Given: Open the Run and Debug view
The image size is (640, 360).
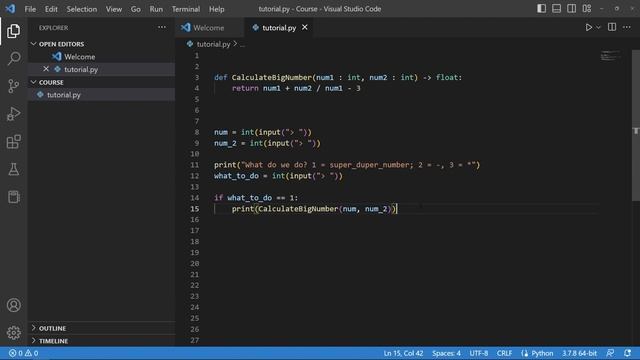Looking at the screenshot, I should pyautogui.click(x=13, y=113).
